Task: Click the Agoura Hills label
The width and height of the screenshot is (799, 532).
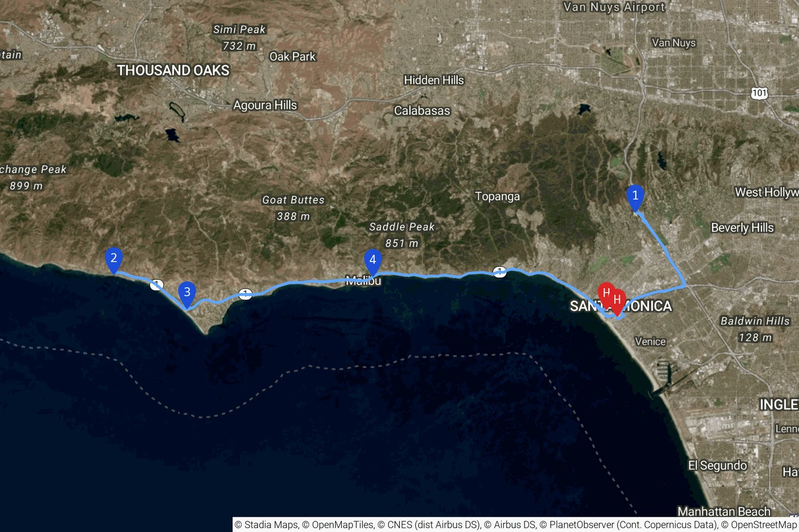Action: point(265,105)
